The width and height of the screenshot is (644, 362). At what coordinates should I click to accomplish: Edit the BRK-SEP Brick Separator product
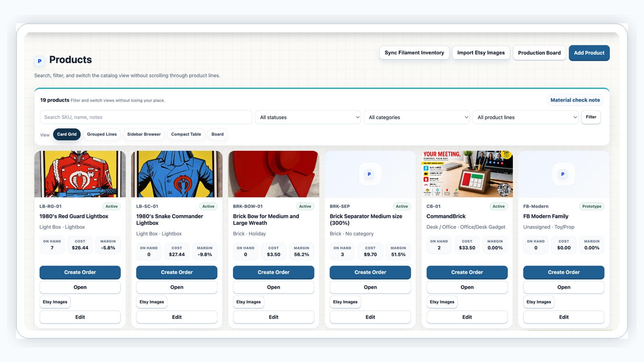(370, 317)
